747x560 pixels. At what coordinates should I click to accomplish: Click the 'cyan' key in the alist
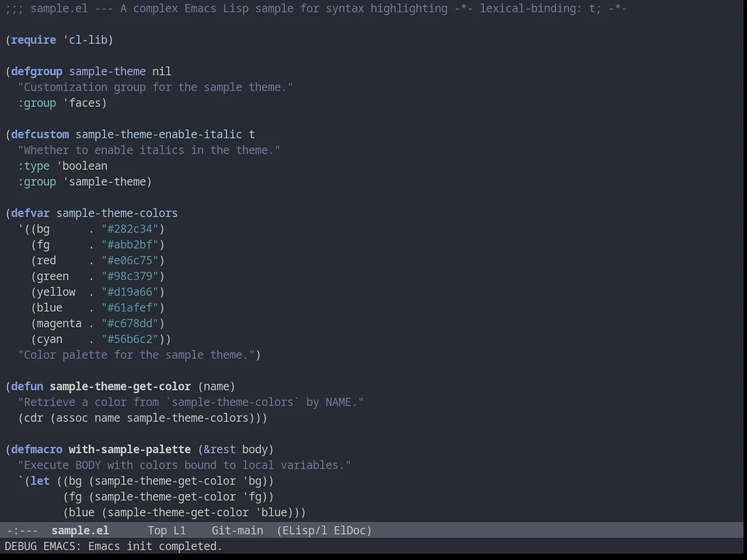click(50, 339)
